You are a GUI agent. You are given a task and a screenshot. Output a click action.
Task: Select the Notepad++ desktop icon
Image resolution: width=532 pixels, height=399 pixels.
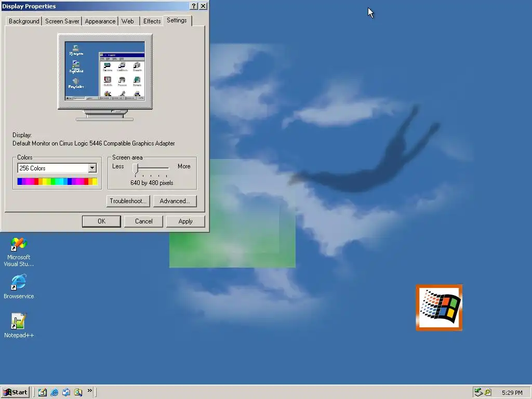click(19, 325)
